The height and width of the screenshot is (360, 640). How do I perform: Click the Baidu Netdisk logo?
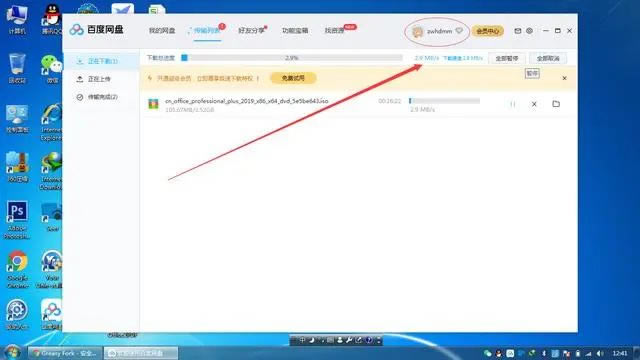tap(96, 30)
